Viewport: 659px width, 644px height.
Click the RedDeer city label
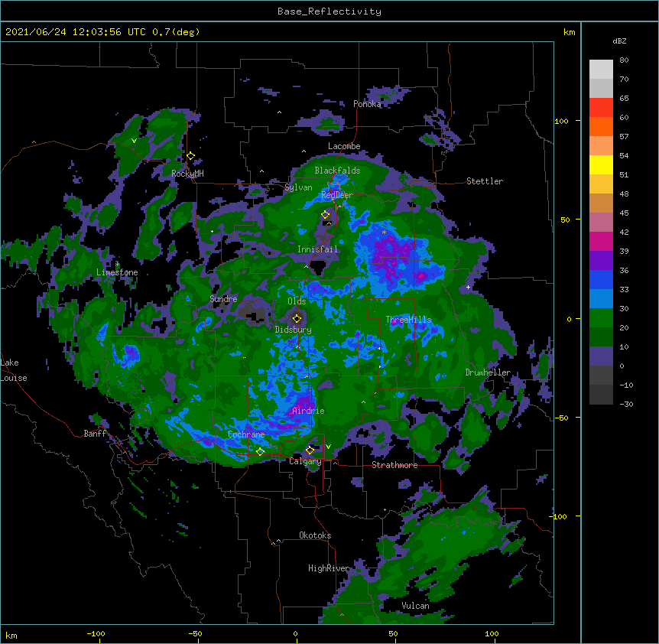(x=337, y=195)
